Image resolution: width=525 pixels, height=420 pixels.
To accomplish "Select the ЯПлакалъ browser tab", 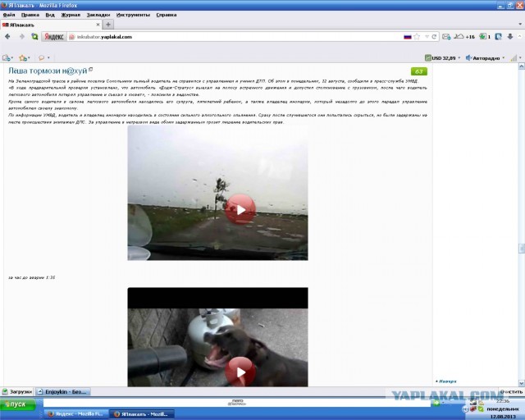I will click(x=48, y=25).
